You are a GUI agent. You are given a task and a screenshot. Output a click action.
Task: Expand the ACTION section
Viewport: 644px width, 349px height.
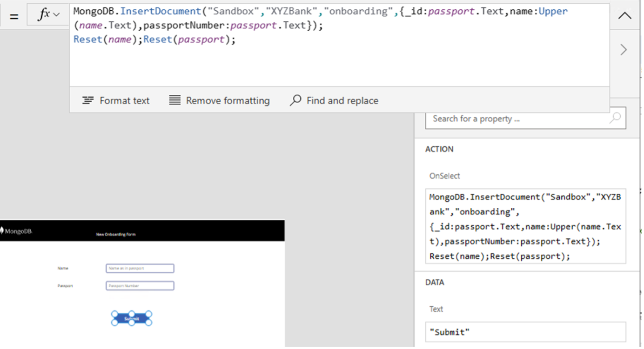[439, 149]
